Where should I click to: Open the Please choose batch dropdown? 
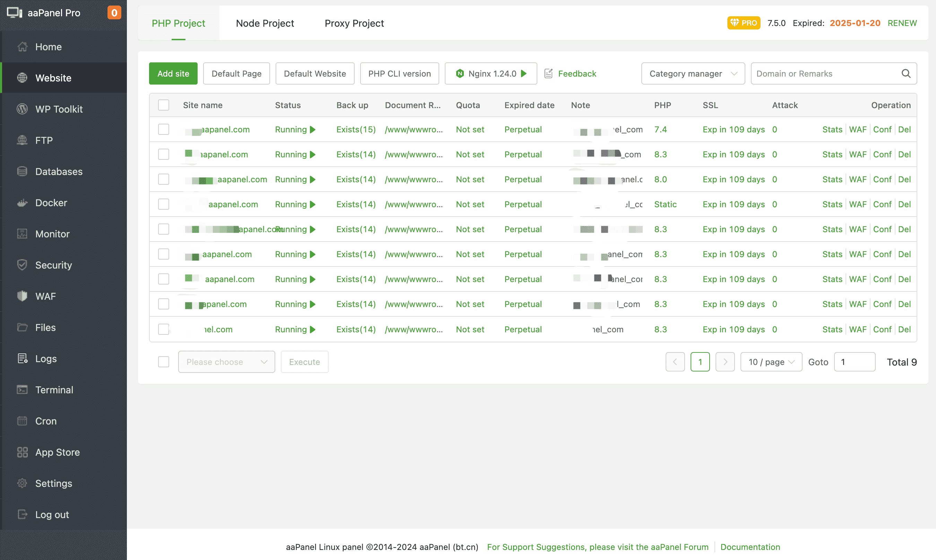(226, 362)
